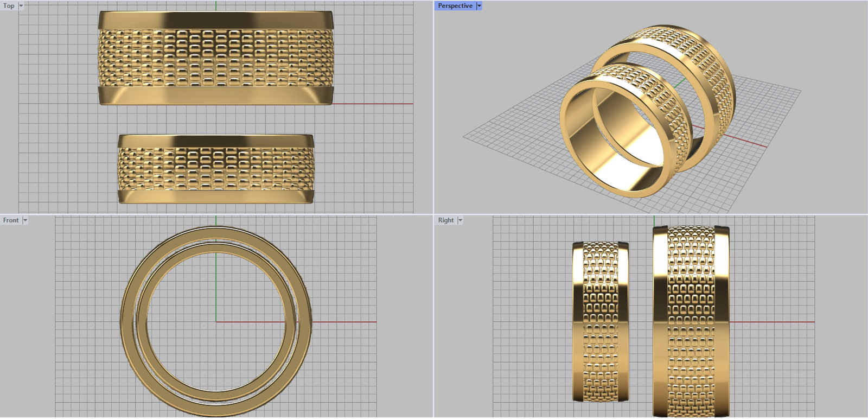Image resolution: width=868 pixels, height=419 pixels.
Task: Click the Top viewport title label
Action: pos(9,6)
